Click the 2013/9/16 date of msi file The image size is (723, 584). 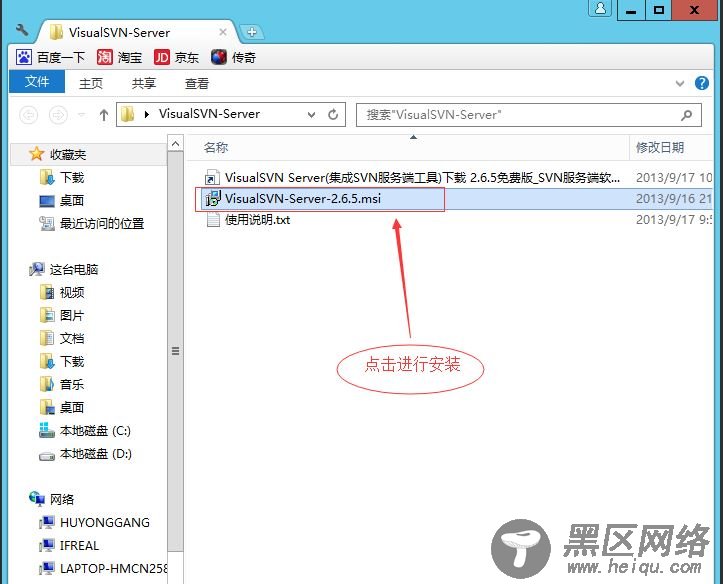point(673,199)
